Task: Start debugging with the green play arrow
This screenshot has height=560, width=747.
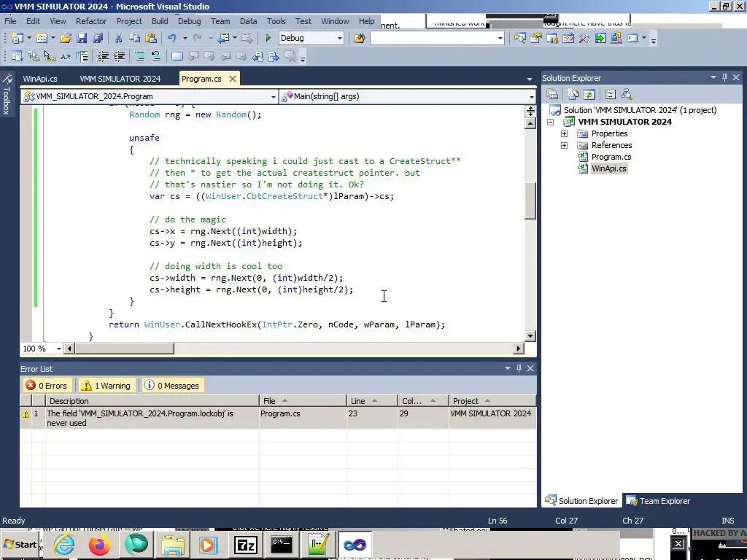Action: [268, 38]
